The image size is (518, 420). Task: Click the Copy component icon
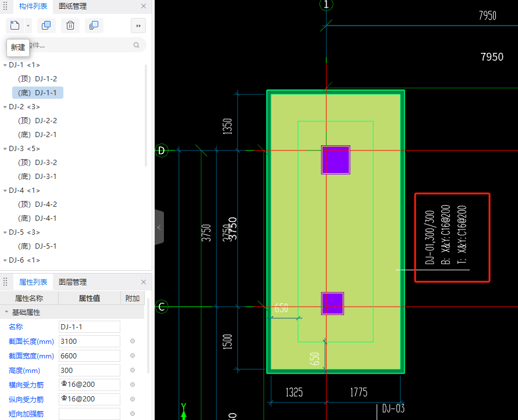tap(47, 26)
